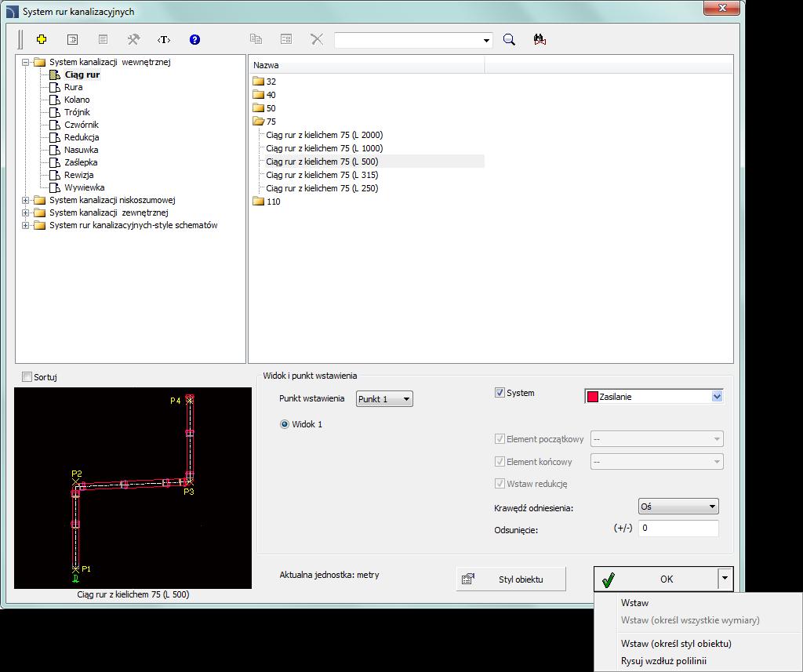The image size is (803, 672).
Task: Open the Element końcowy dropdown
Action: click(x=657, y=462)
